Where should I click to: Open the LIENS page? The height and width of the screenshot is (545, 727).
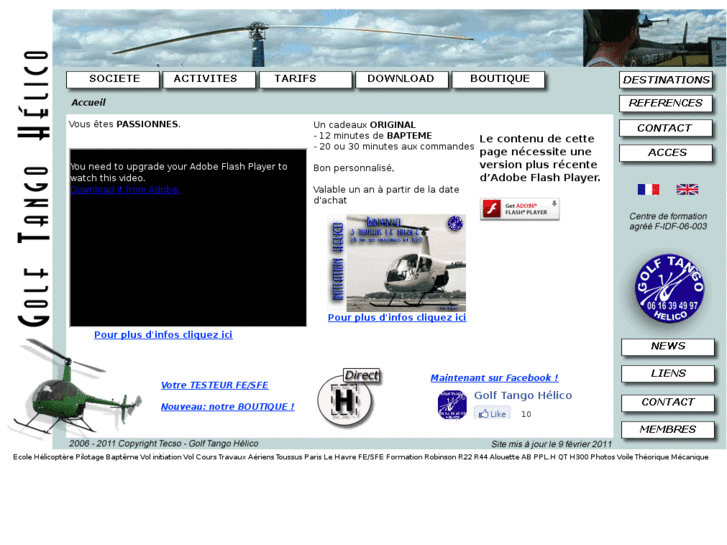[668, 374]
